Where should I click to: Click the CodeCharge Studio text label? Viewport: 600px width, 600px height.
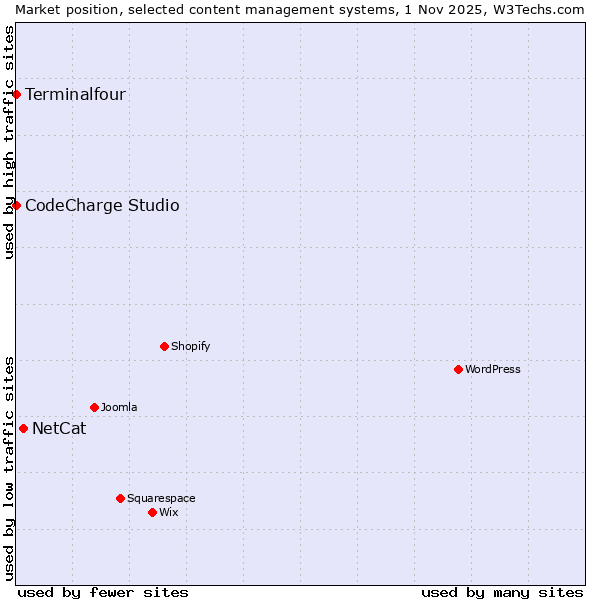(102, 206)
